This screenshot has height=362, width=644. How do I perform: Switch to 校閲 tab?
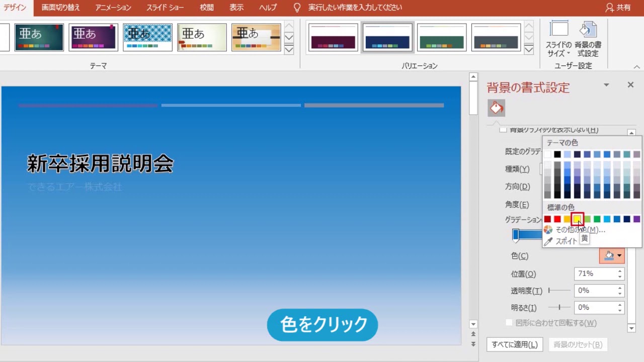206,8
